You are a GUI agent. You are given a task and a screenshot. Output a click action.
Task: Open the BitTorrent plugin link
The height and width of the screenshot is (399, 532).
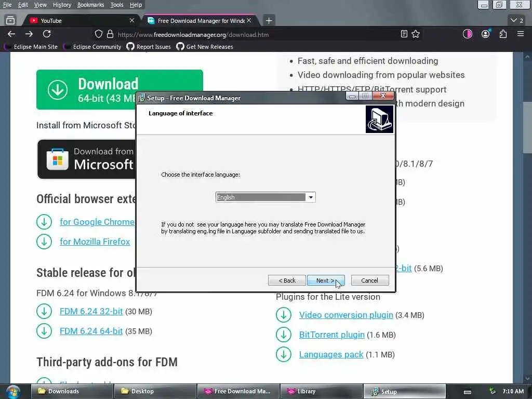pyautogui.click(x=332, y=335)
